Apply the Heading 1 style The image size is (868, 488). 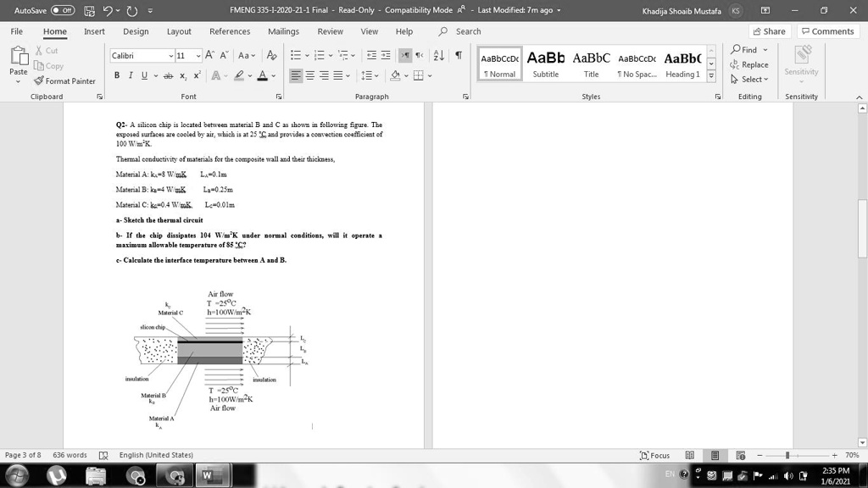(682, 64)
